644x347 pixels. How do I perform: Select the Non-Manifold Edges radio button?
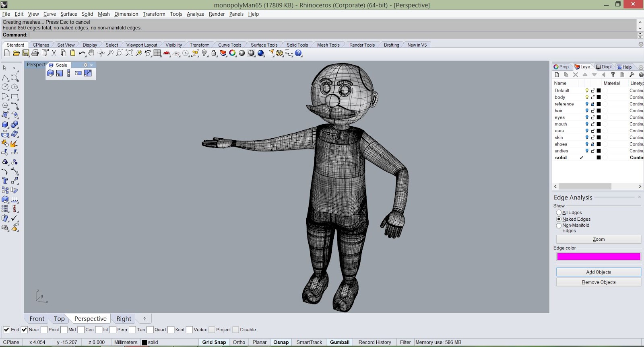559,226
